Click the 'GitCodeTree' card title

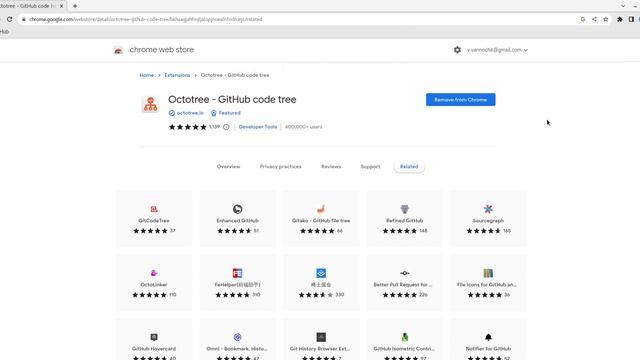[154, 220]
